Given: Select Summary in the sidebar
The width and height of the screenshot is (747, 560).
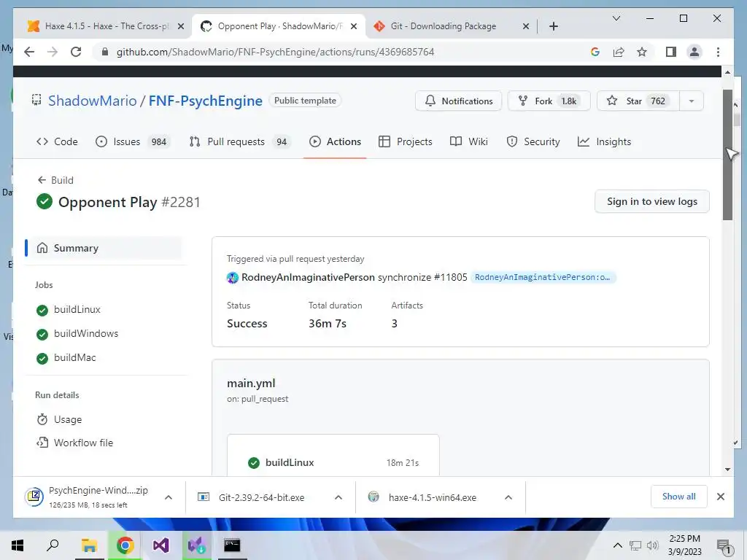Looking at the screenshot, I should pos(104,248).
